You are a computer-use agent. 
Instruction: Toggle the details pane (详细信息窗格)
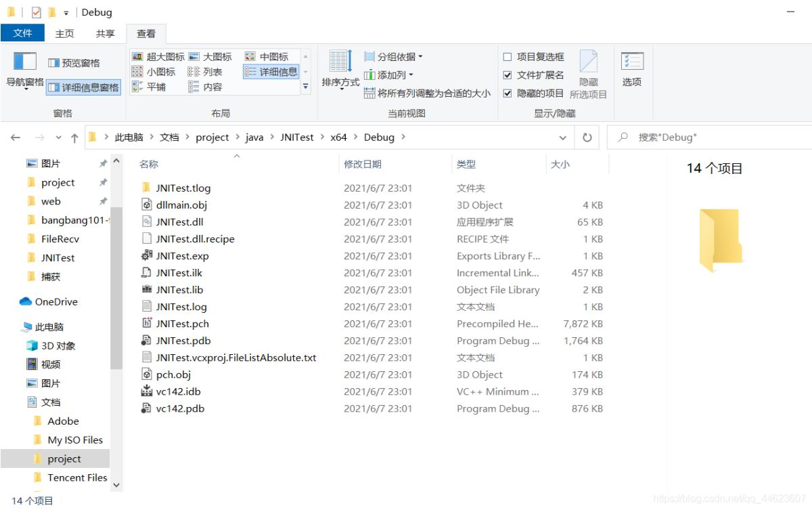click(84, 87)
